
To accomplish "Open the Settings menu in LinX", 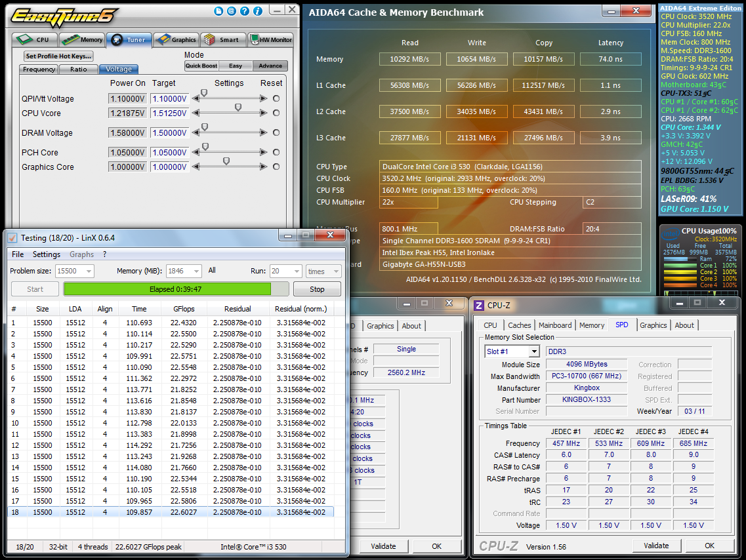I will point(47,254).
